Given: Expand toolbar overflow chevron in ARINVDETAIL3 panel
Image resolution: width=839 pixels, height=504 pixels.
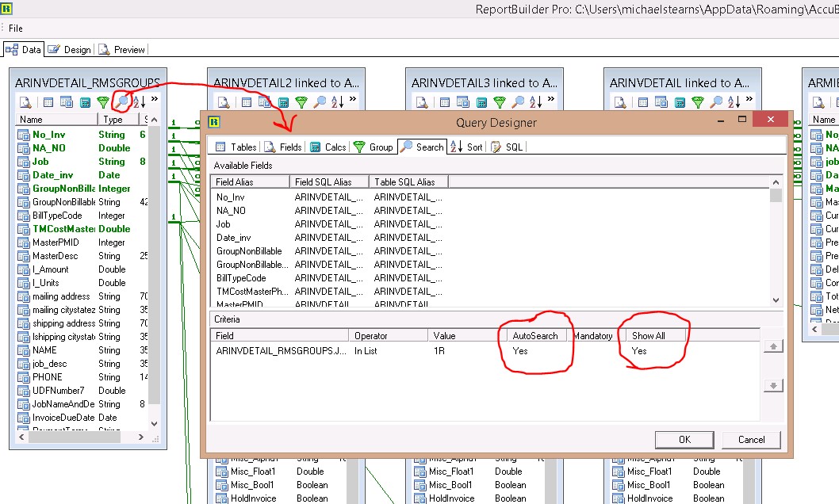Looking at the screenshot, I should pos(550,99).
